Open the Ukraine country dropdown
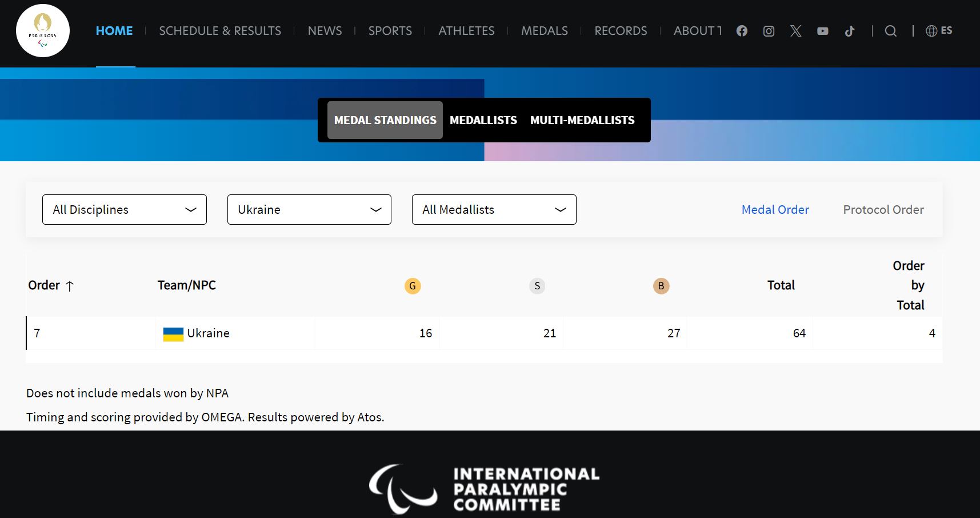The width and height of the screenshot is (980, 518). pos(309,210)
